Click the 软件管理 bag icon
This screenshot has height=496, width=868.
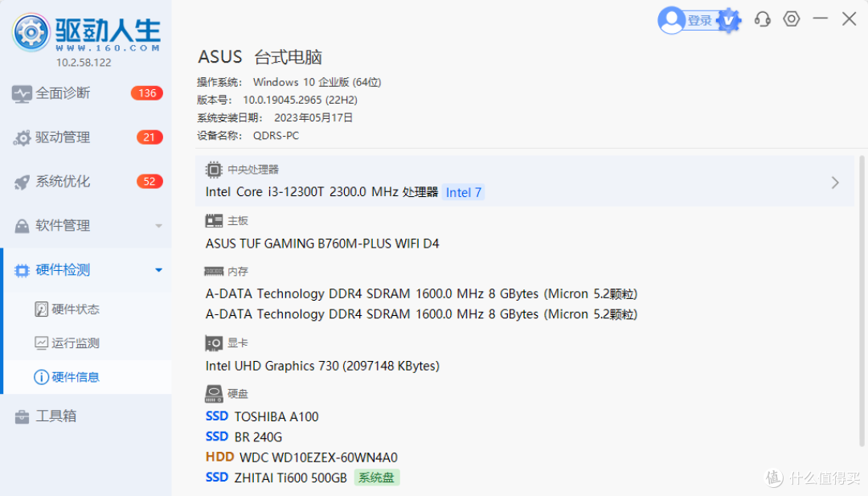[22, 226]
